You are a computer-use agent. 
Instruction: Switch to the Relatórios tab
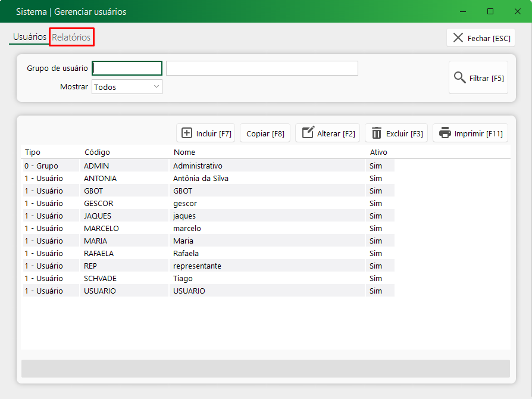click(x=71, y=38)
